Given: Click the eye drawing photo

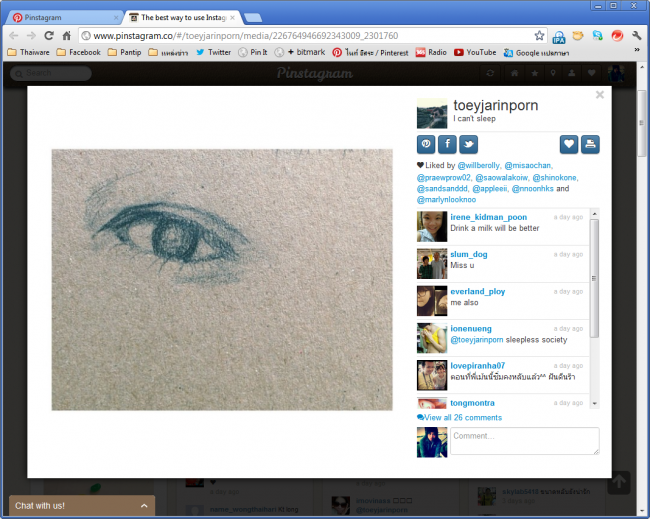Looking at the screenshot, I should point(222,280).
